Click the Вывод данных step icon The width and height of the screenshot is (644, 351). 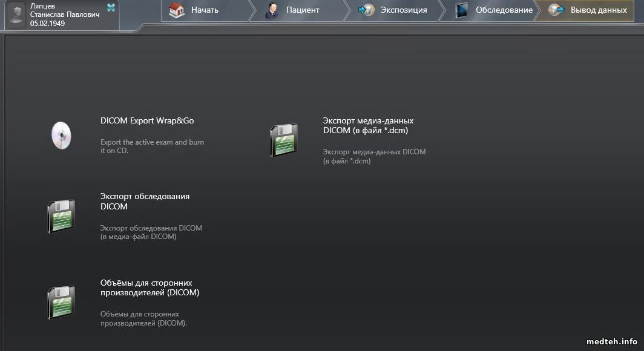[556, 10]
